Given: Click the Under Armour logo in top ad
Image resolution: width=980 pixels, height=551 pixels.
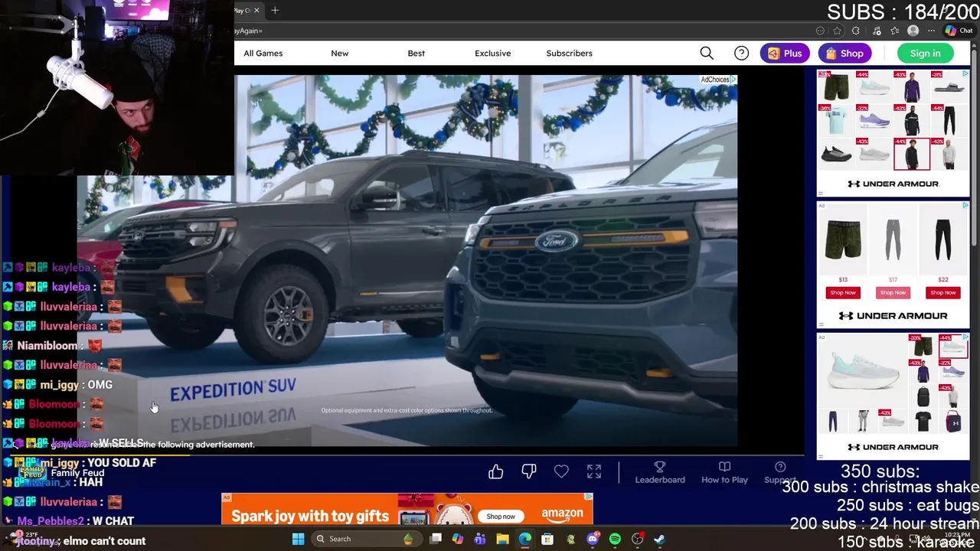Looking at the screenshot, I should click(893, 184).
